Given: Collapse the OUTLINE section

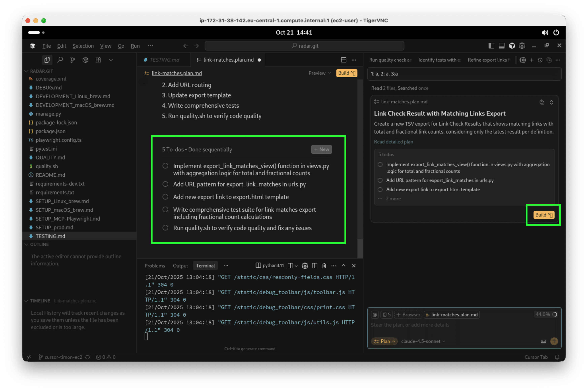Looking at the screenshot, I should [39, 244].
